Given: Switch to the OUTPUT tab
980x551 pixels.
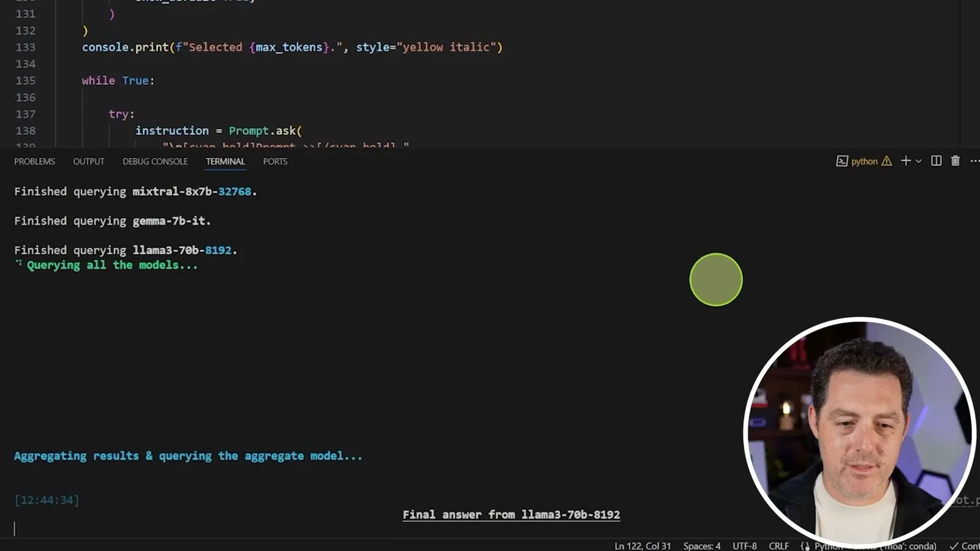Looking at the screenshot, I should (89, 162).
